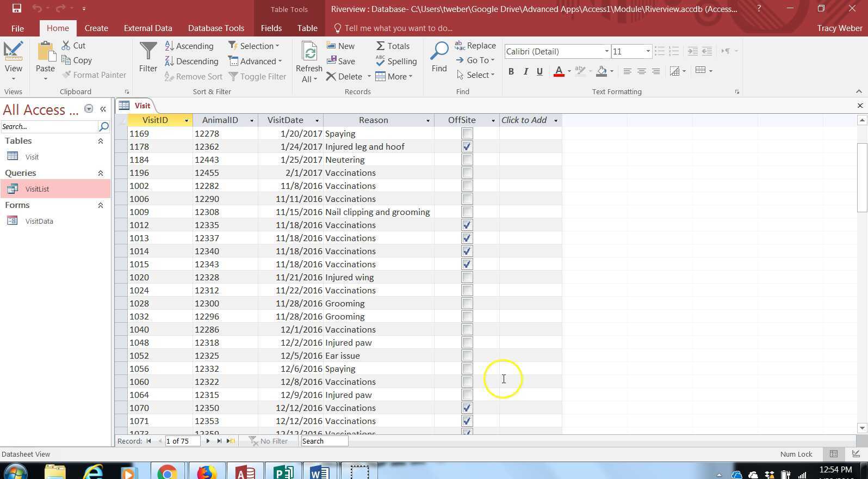This screenshot has width=868, height=479.
Task: Open the font name dropdown
Action: (606, 51)
